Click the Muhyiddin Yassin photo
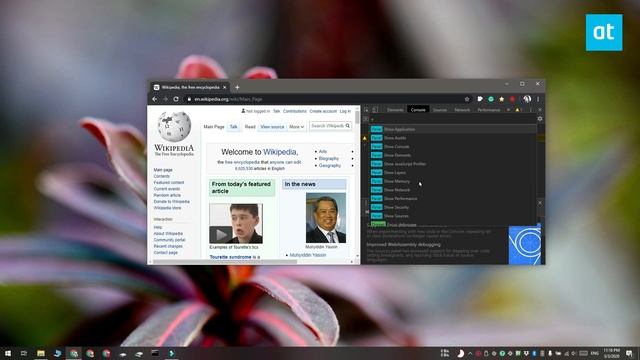This screenshot has height=360, width=640. point(326,218)
